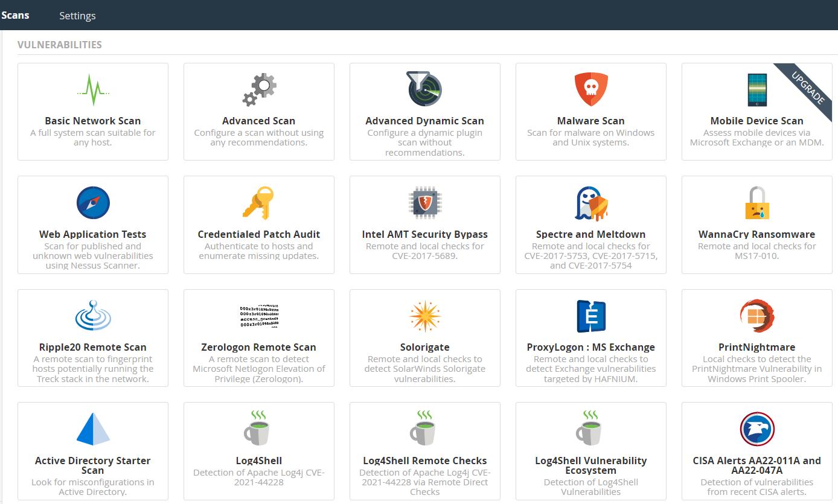
Task: Click the Active Directory Starter Scan pyramid icon
Action: (93, 429)
